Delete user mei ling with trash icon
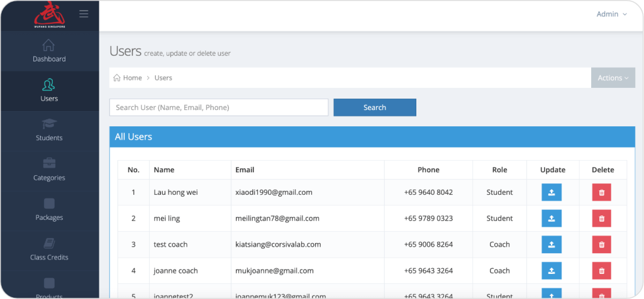644x299 pixels. point(602,218)
